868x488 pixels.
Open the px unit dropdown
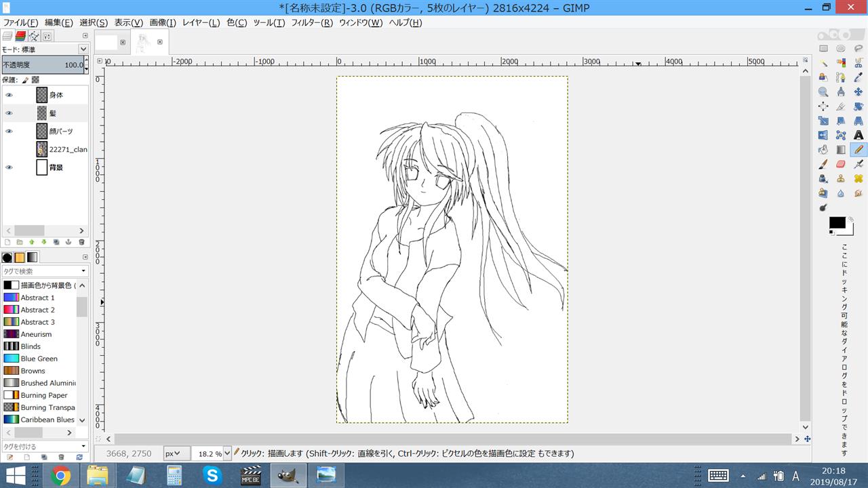pyautogui.click(x=177, y=453)
